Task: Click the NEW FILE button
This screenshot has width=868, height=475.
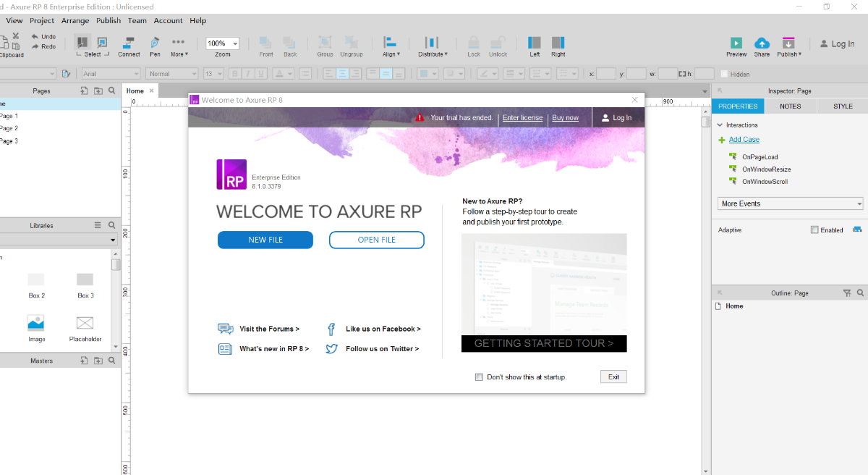Action: 265,240
